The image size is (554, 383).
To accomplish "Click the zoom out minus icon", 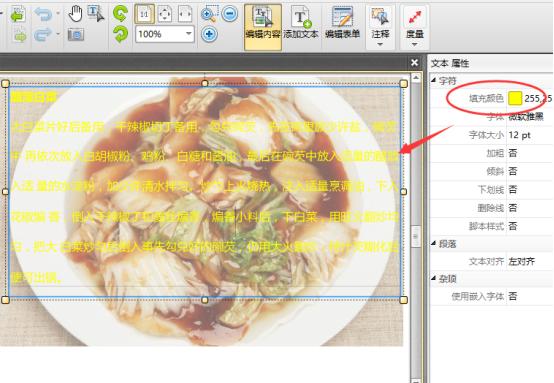I will click(x=230, y=14).
